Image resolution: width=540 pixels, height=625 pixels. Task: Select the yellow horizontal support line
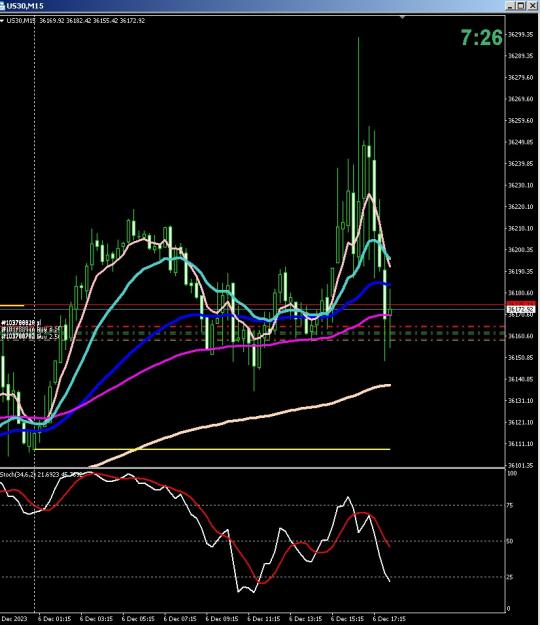tap(212, 449)
